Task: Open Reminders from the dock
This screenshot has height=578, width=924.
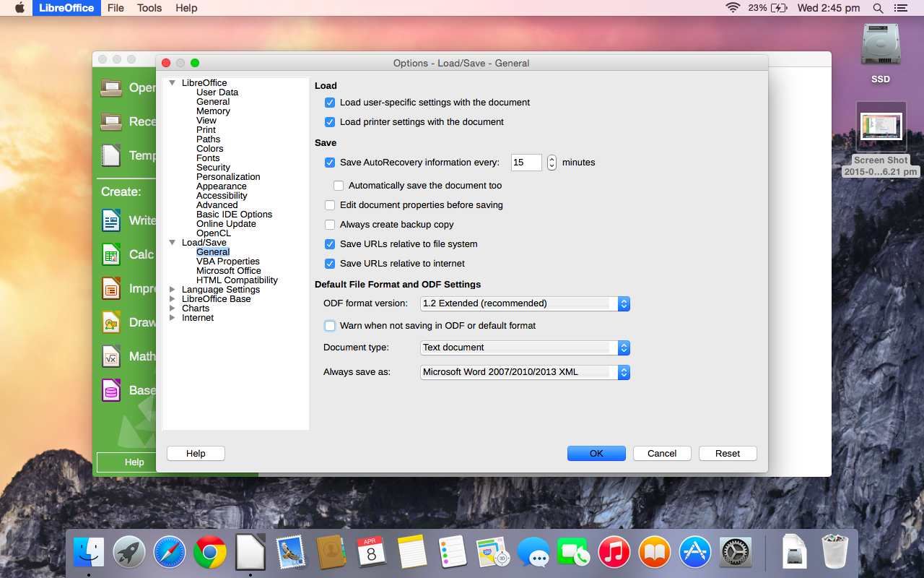Action: click(453, 553)
